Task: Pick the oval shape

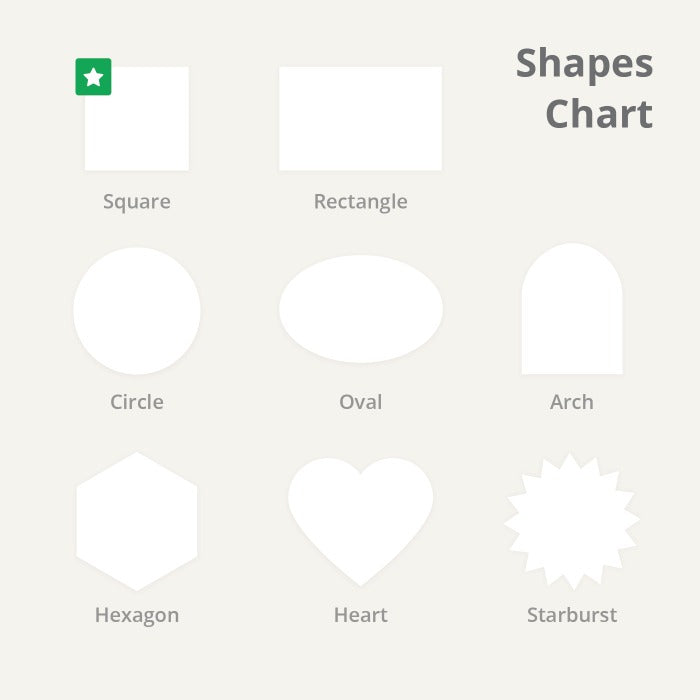Action: pyautogui.click(x=360, y=309)
